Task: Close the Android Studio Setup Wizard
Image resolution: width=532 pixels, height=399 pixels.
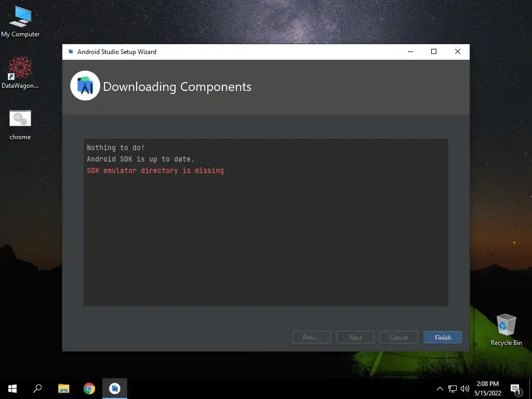Action: tap(457, 51)
